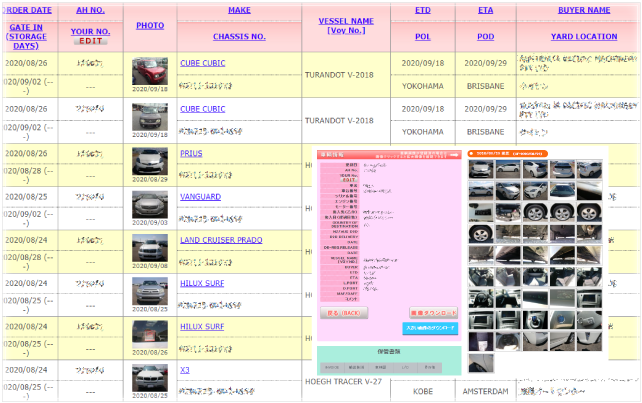Open the HILUX SURF photo dated 2020/08/26
This screenshot has height=403, width=642.
tap(150, 334)
